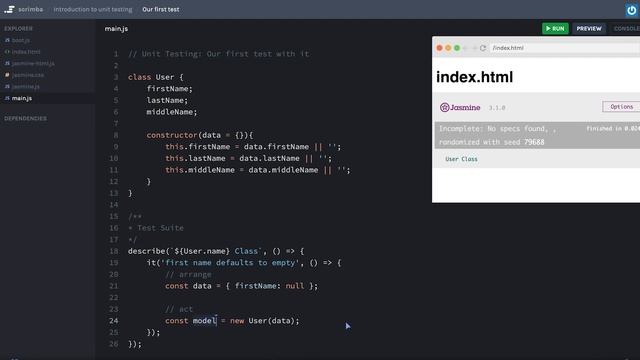Toggle the PREVIEW panel button
The height and width of the screenshot is (360, 640).
click(x=589, y=29)
